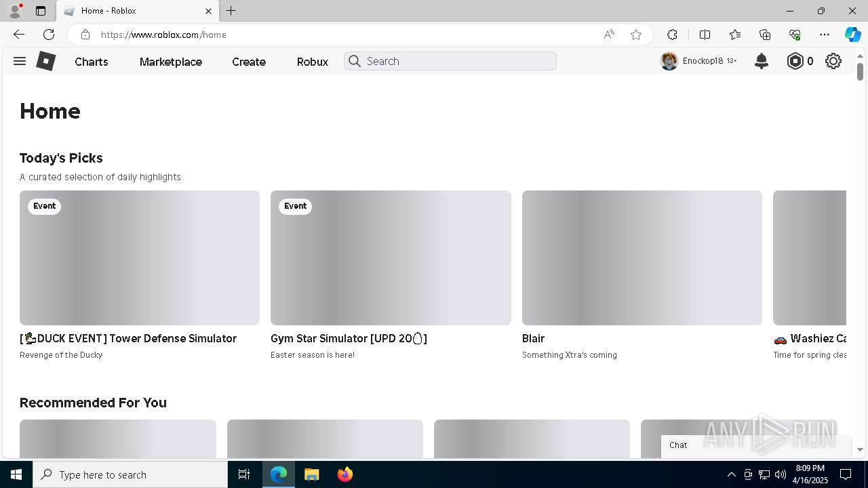Open Tab actions menu
Image resolution: width=868 pixels, height=488 pixels.
(x=41, y=11)
